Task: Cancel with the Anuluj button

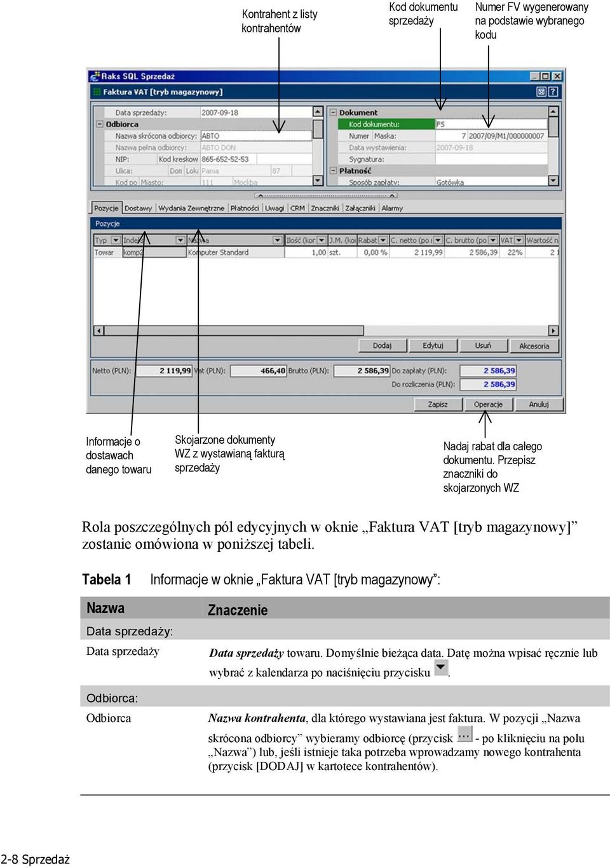Action: click(538, 404)
